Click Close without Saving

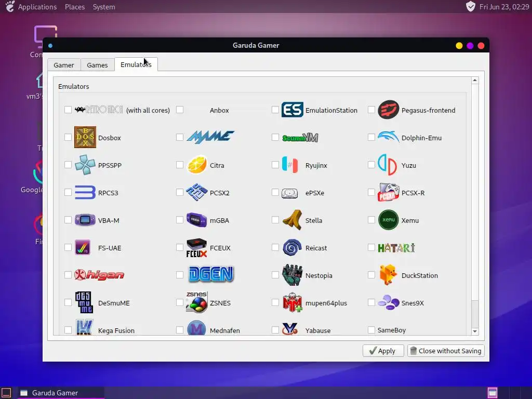click(446, 351)
